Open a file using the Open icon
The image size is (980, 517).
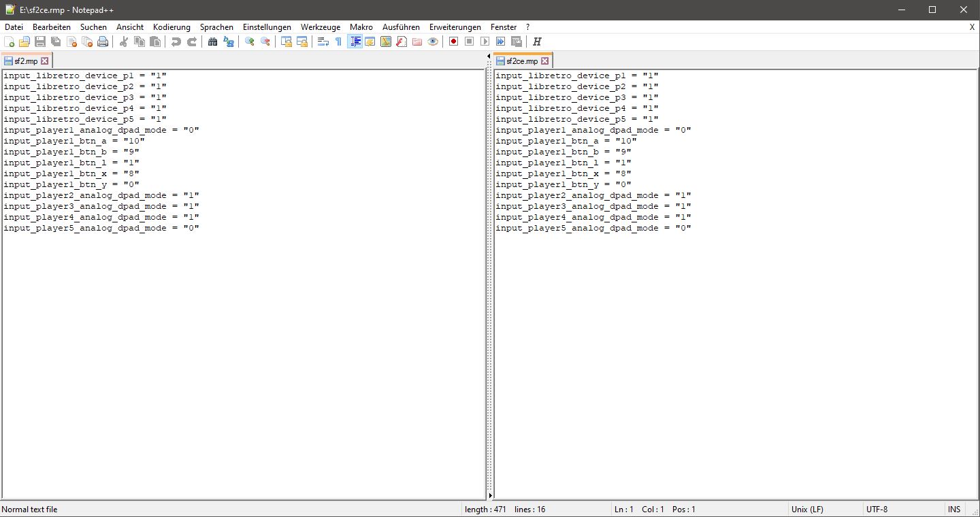pos(24,41)
